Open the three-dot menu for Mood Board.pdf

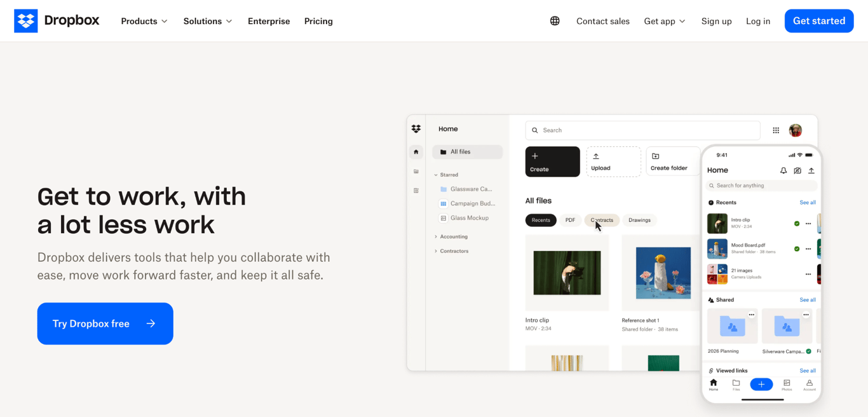(x=808, y=249)
